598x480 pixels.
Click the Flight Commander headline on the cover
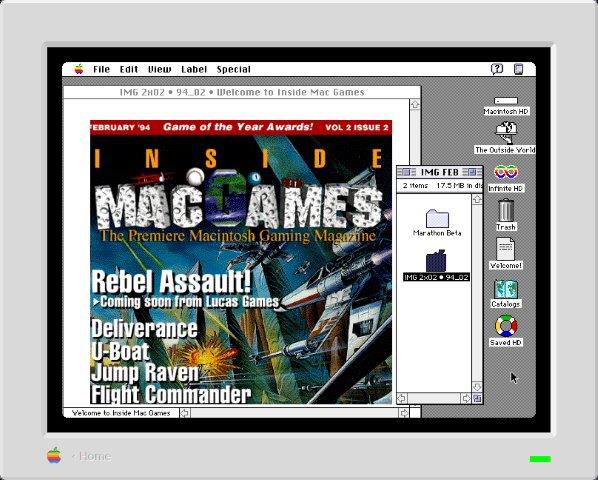point(171,394)
